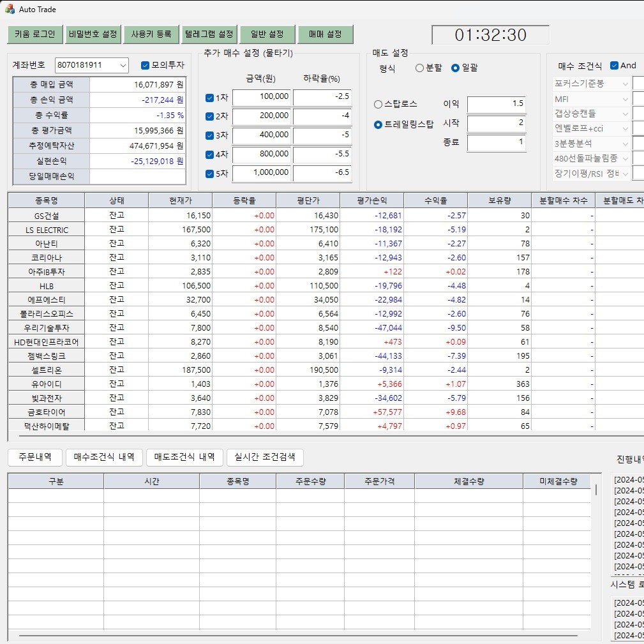
Task: Click the 키움 로그인 button
Action: click(x=34, y=34)
